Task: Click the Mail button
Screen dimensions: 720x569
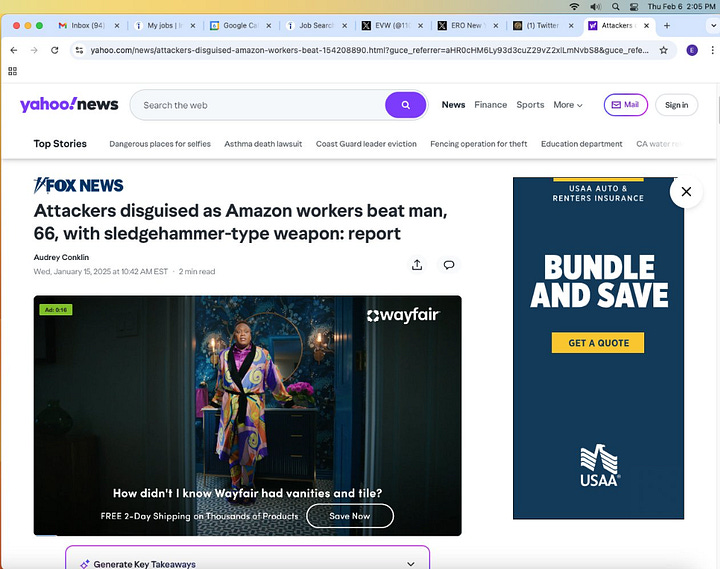Action: click(625, 105)
